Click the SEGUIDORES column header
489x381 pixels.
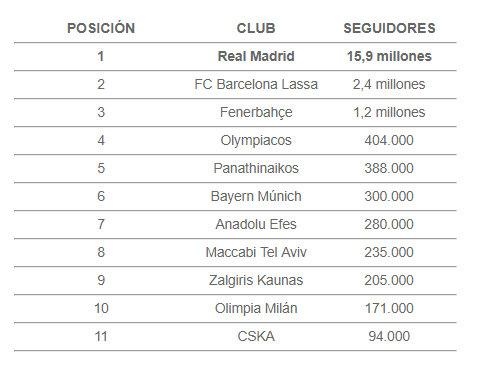coord(389,28)
